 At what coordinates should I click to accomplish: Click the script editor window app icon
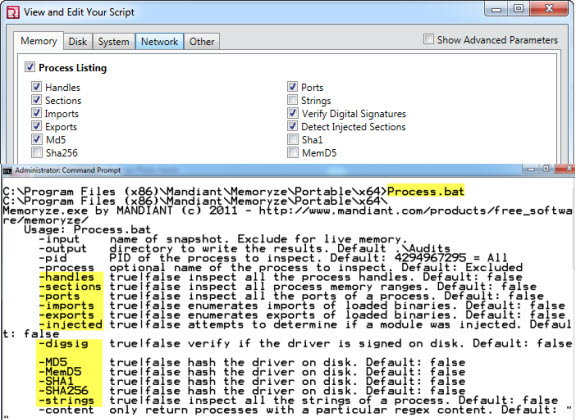click(x=13, y=12)
